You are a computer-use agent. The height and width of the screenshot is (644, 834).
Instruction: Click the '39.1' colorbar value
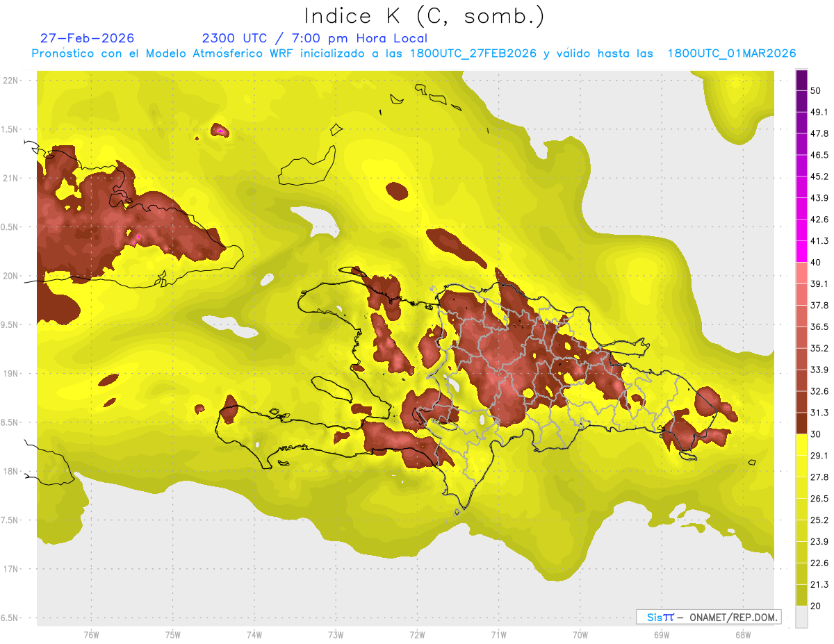click(x=819, y=283)
